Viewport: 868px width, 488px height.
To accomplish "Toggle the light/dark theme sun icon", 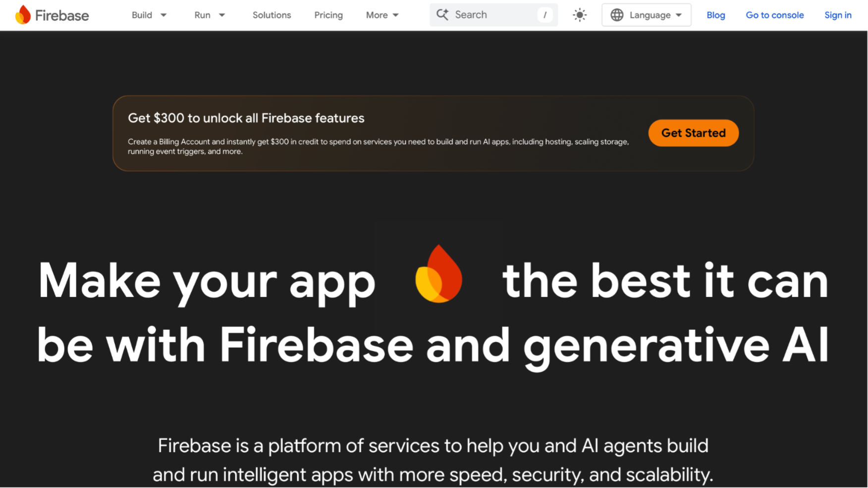I will (579, 15).
